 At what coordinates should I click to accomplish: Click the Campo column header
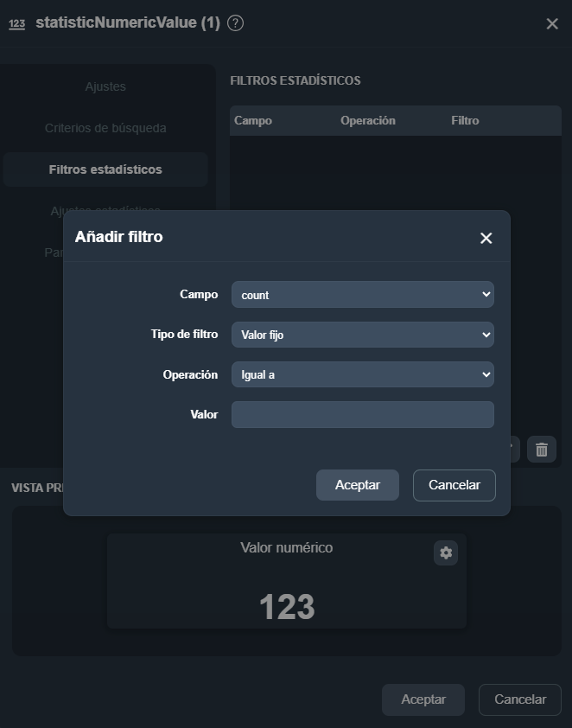pyautogui.click(x=253, y=120)
